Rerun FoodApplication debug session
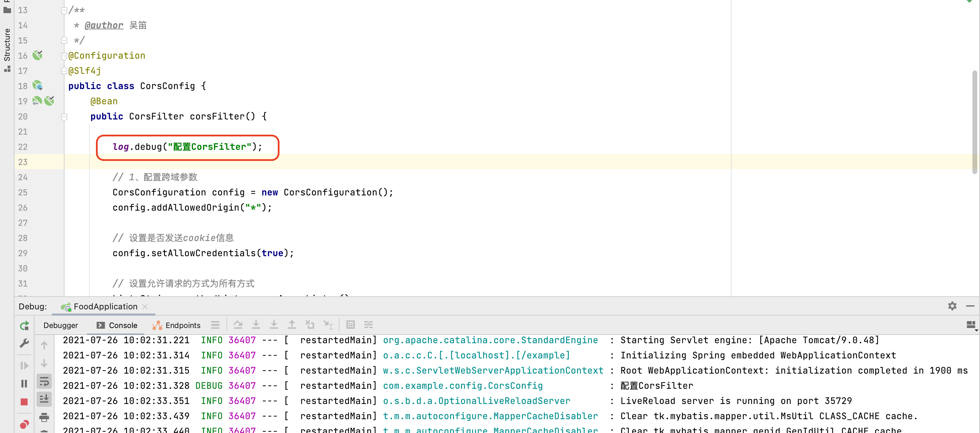980x433 pixels. (24, 326)
